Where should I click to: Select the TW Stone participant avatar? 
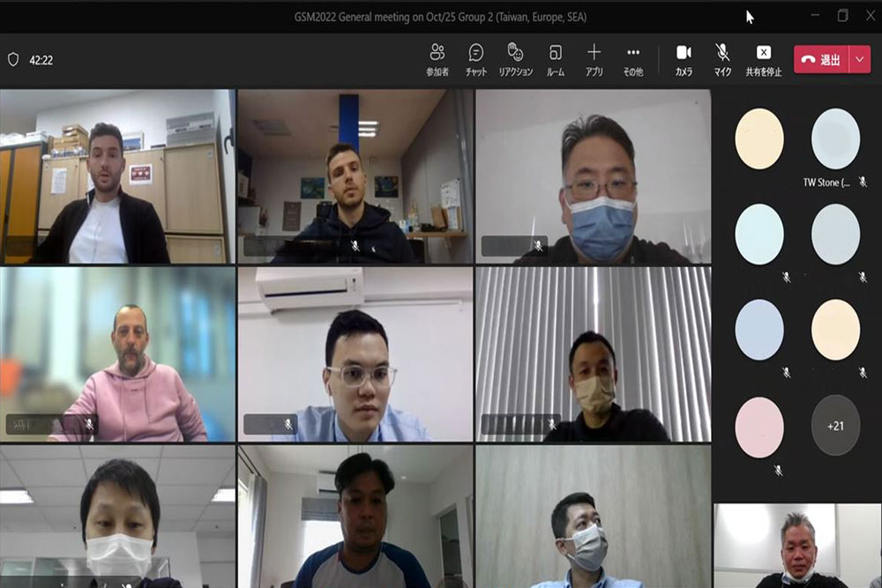[835, 139]
